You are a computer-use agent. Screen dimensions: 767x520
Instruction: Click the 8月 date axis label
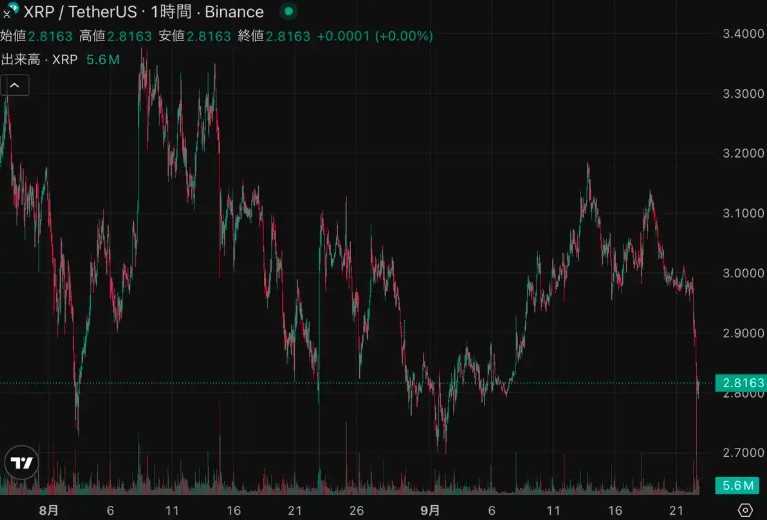point(49,511)
